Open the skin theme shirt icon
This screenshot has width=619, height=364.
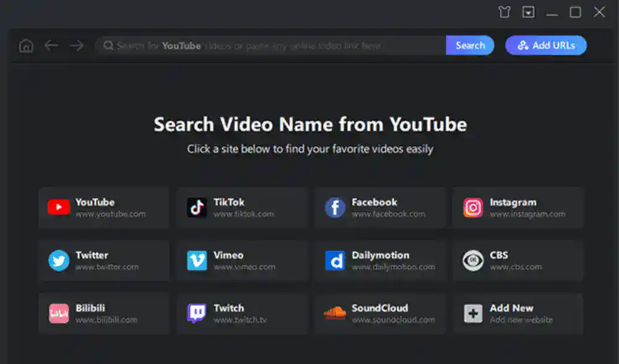504,12
